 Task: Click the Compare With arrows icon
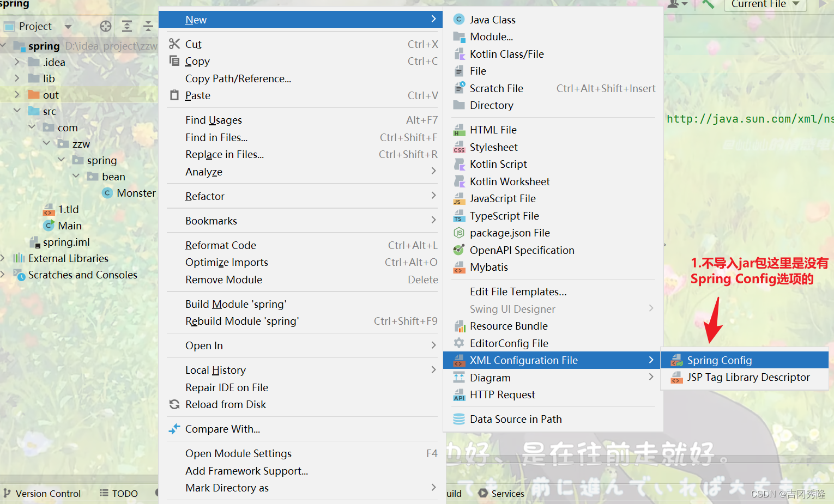tap(174, 429)
